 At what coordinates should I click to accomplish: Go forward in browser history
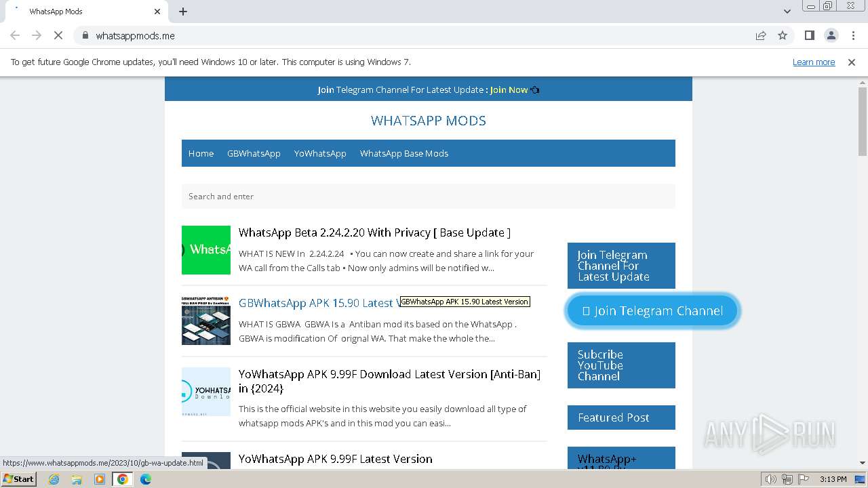click(37, 35)
